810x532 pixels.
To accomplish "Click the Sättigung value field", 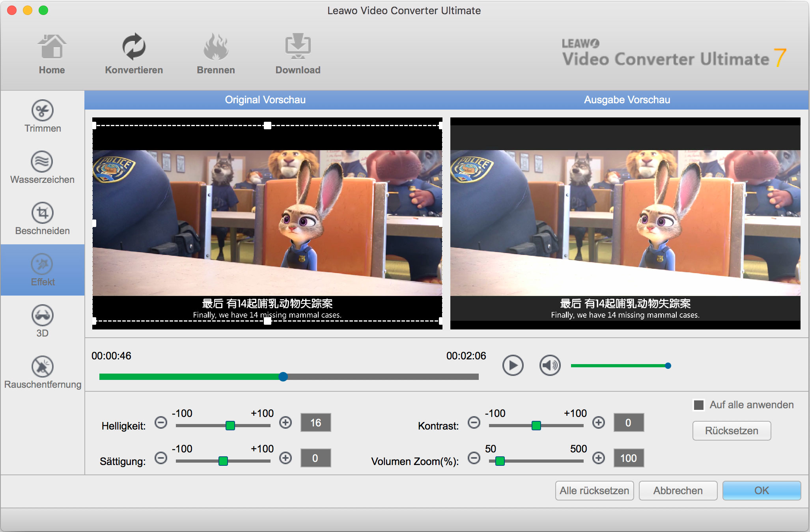I will coord(315,458).
